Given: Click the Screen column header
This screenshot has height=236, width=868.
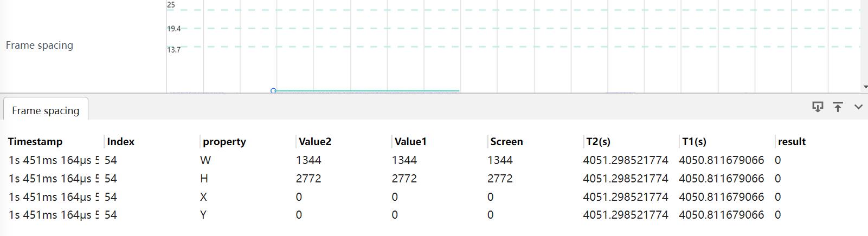Looking at the screenshot, I should 506,142.
